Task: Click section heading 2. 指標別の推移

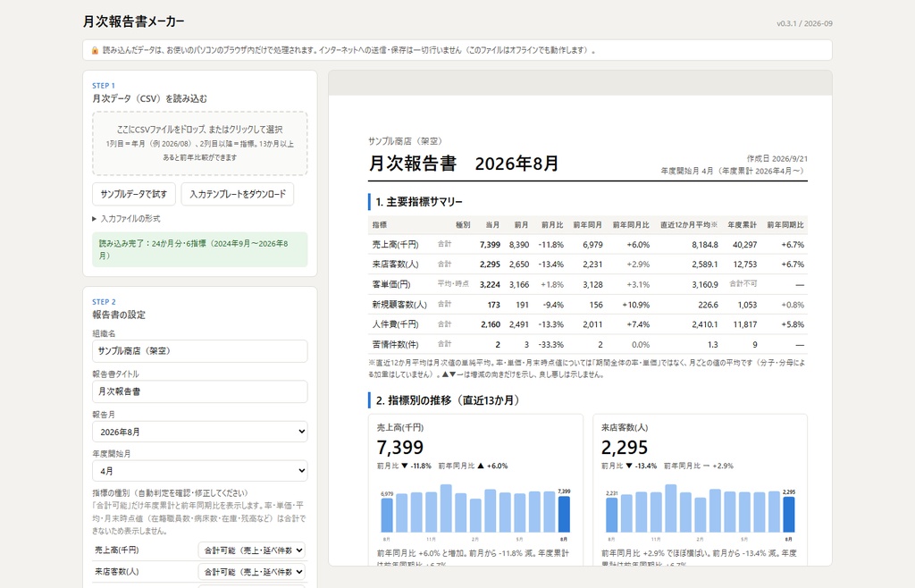Action: click(x=448, y=400)
